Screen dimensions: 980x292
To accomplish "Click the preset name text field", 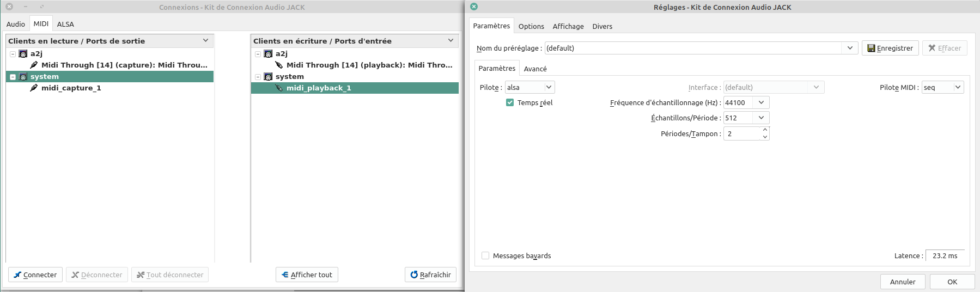I will pos(694,48).
